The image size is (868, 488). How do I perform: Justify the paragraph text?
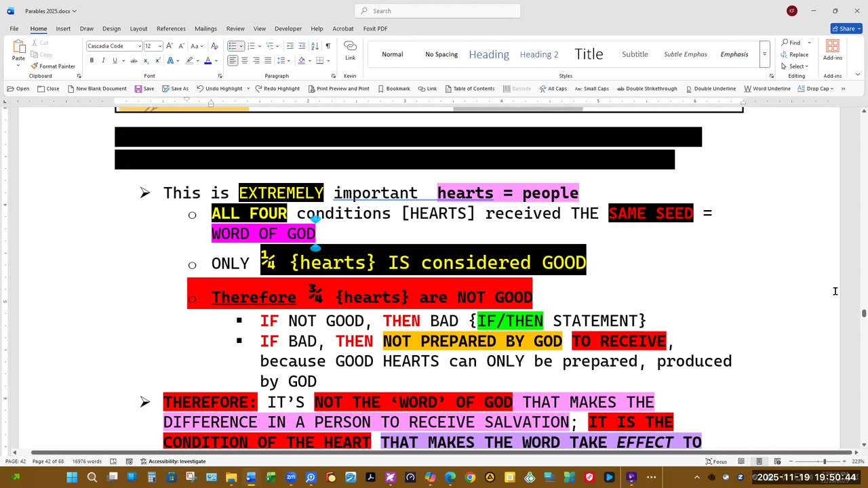(x=268, y=60)
